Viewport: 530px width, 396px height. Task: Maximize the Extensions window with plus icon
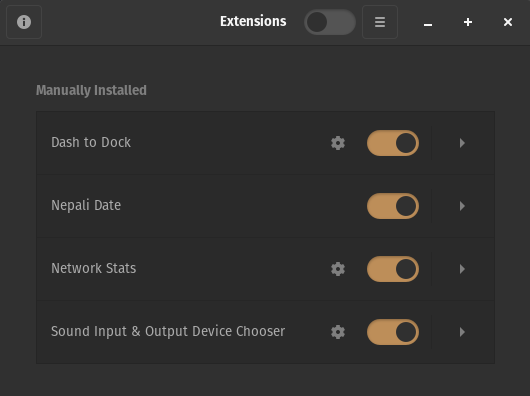(468, 22)
